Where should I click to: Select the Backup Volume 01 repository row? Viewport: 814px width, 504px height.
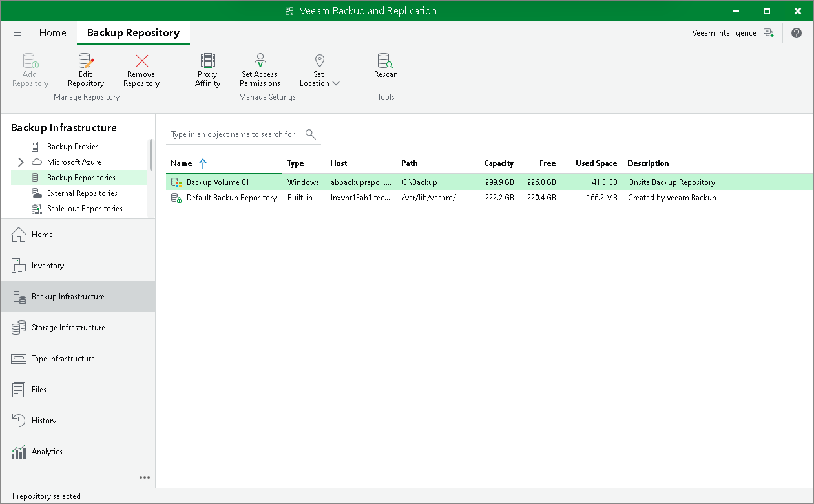pyautogui.click(x=490, y=182)
